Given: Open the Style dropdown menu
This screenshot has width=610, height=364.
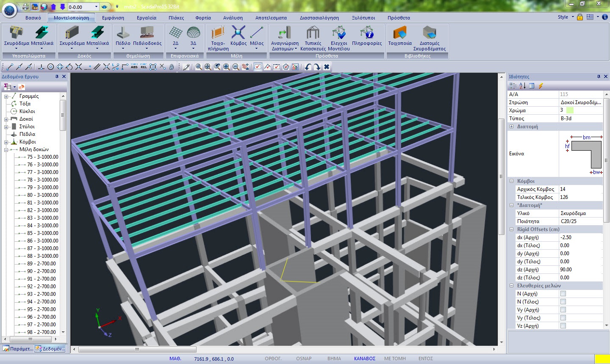Looking at the screenshot, I should tap(566, 17).
